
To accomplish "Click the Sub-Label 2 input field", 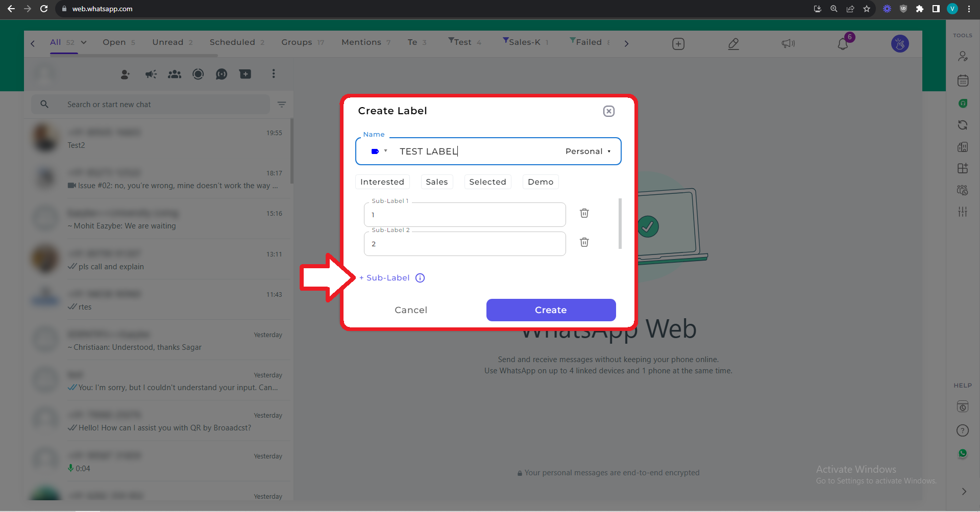I will point(464,244).
